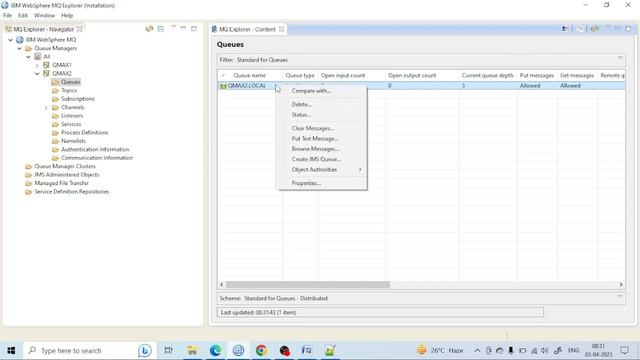Click the Topics folder icon
This screenshot has height=360, width=640.
pos(56,91)
